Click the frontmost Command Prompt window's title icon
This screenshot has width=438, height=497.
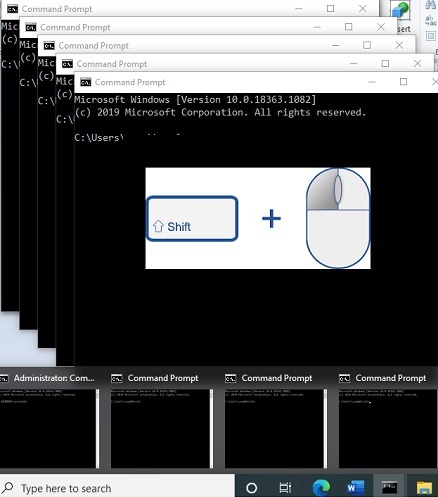85,82
